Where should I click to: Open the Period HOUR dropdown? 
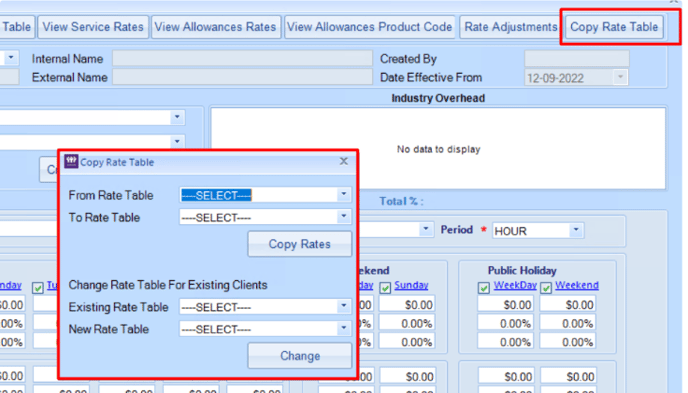[x=576, y=230]
